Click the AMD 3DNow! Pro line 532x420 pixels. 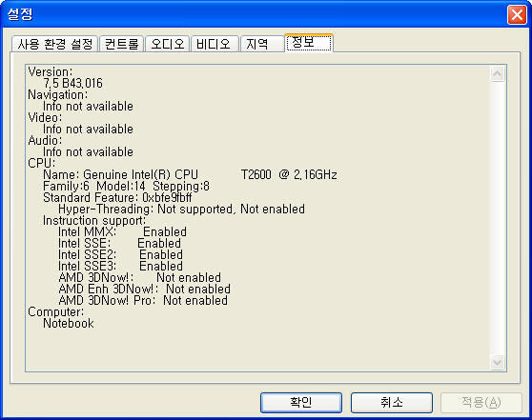click(x=143, y=301)
